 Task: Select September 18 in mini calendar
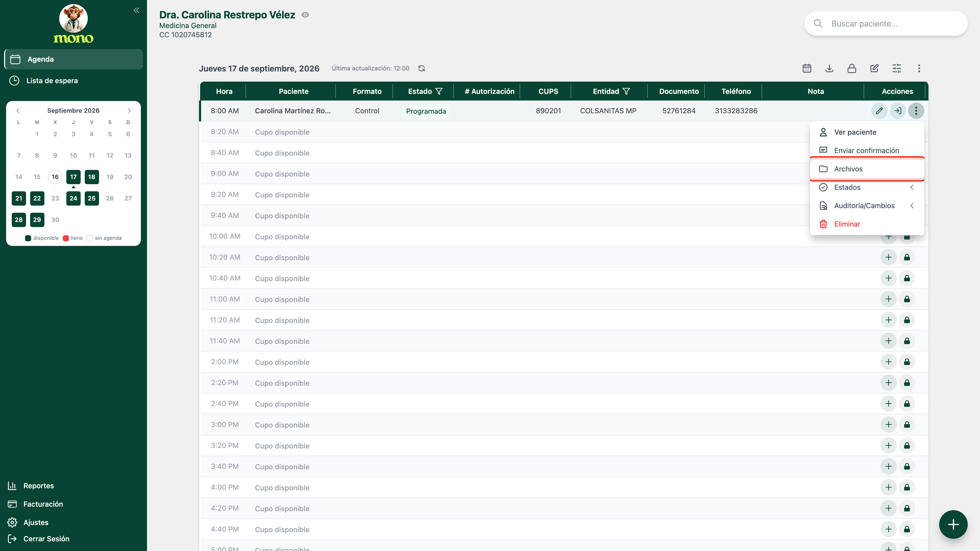[x=92, y=177]
